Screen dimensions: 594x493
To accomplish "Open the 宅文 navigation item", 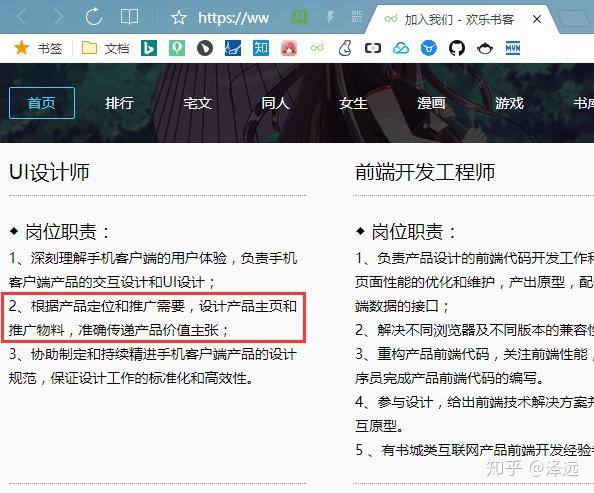I will [197, 103].
